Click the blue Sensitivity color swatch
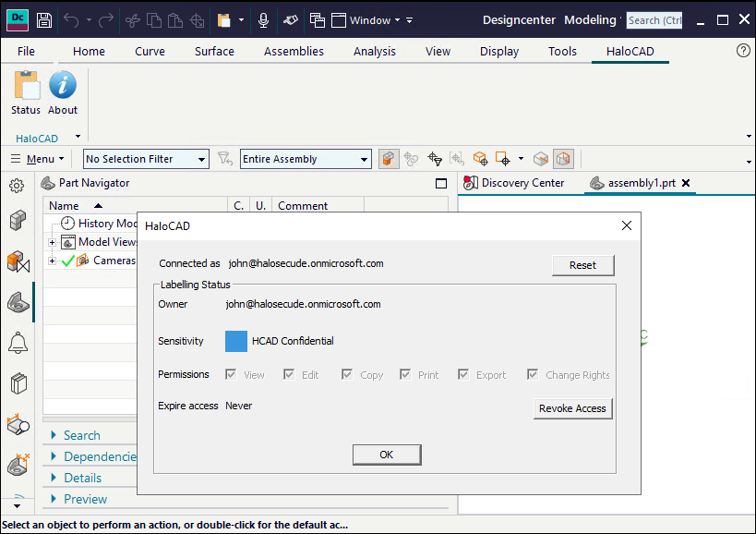756x534 pixels. pyautogui.click(x=236, y=341)
